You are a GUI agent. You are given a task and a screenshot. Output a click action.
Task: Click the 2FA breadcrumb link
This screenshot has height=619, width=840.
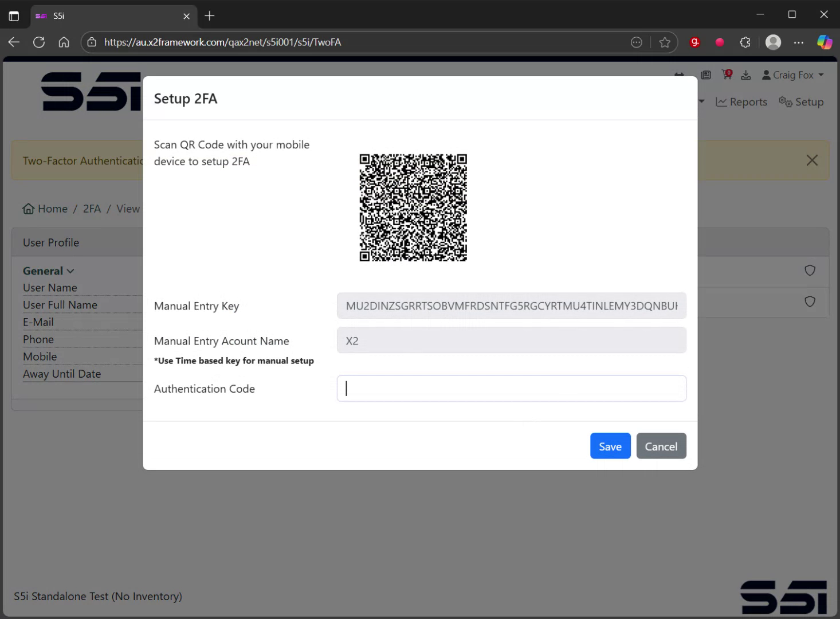(92, 209)
